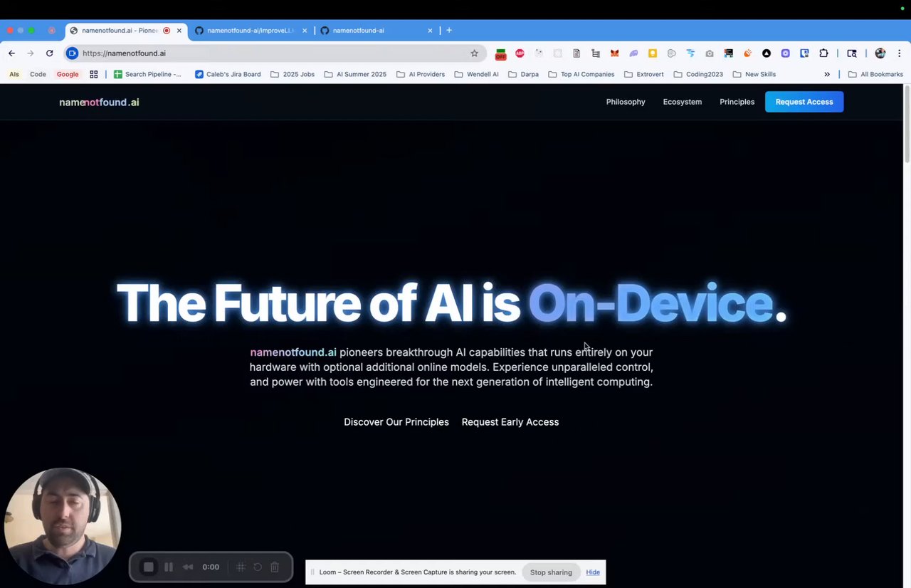
Task: Expand the AI Summer 2025 bookmark folder
Action: [355, 74]
